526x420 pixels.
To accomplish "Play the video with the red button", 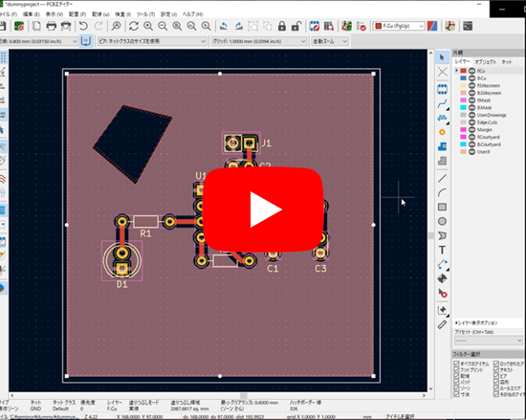I will [263, 210].
